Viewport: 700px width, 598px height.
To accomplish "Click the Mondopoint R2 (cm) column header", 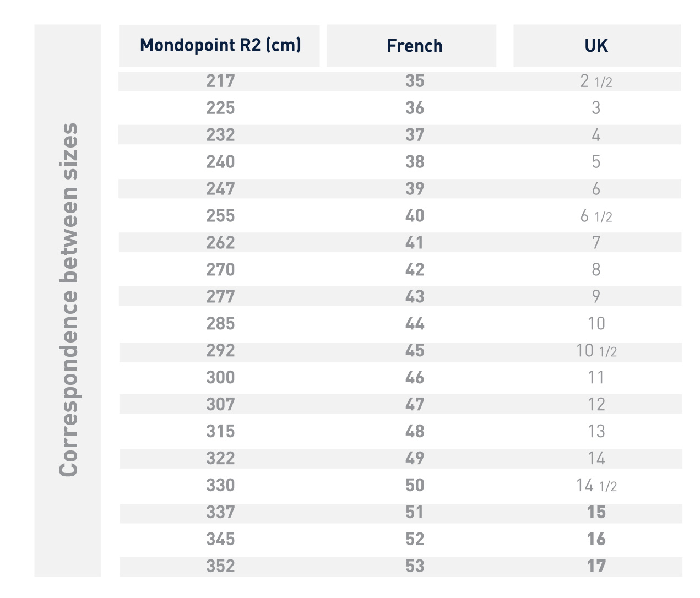I will tap(220, 45).
